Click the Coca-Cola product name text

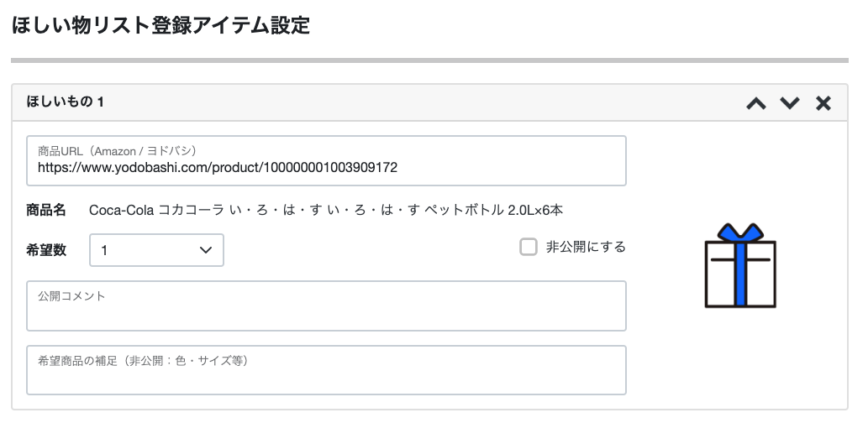point(332,210)
